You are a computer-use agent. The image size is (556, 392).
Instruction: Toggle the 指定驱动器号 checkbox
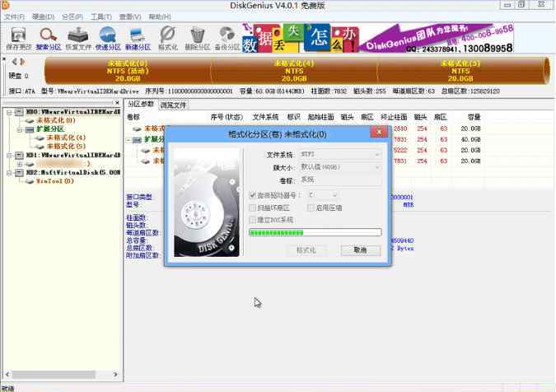point(253,195)
